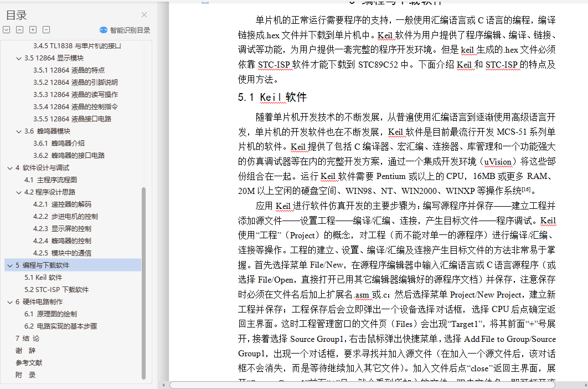Collapse chapter 6 硬件电路制作
Viewport: 588px width, 389px height.
[x=10, y=302]
